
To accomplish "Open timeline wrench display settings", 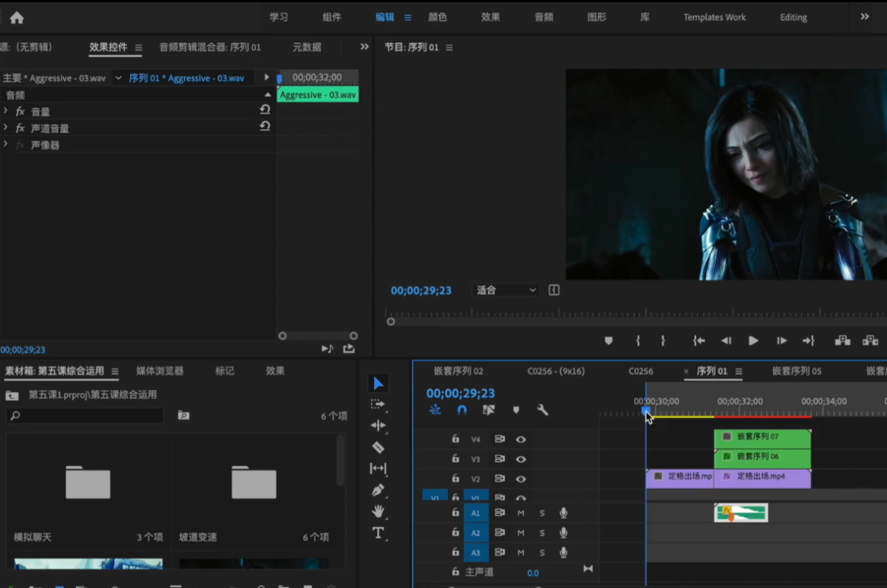I will (543, 410).
